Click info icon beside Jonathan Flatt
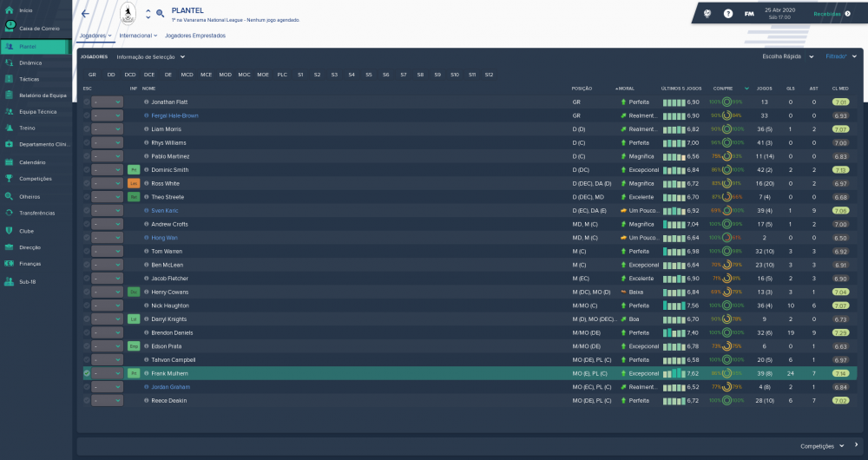868x460 pixels. (147, 102)
